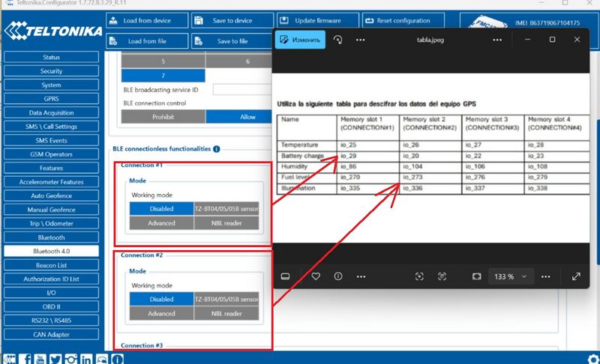Set BLE connection control to Allow
600x364 pixels.
click(x=239, y=117)
